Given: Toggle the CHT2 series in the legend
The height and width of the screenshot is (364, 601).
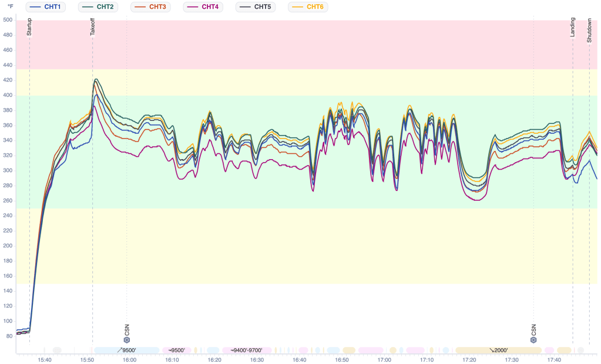Looking at the screenshot, I should coord(98,7).
